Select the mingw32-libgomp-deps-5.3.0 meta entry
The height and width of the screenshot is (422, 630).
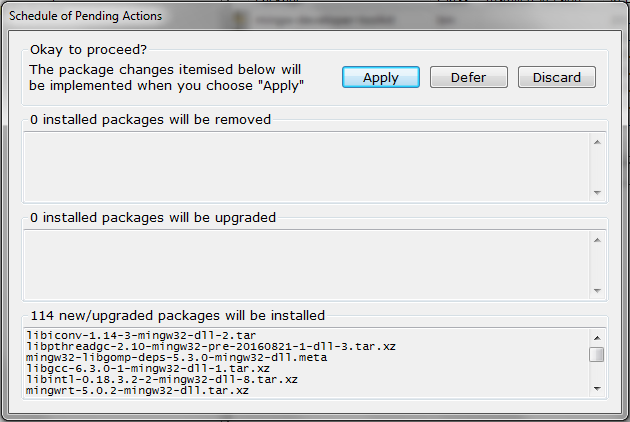[x=176, y=356]
